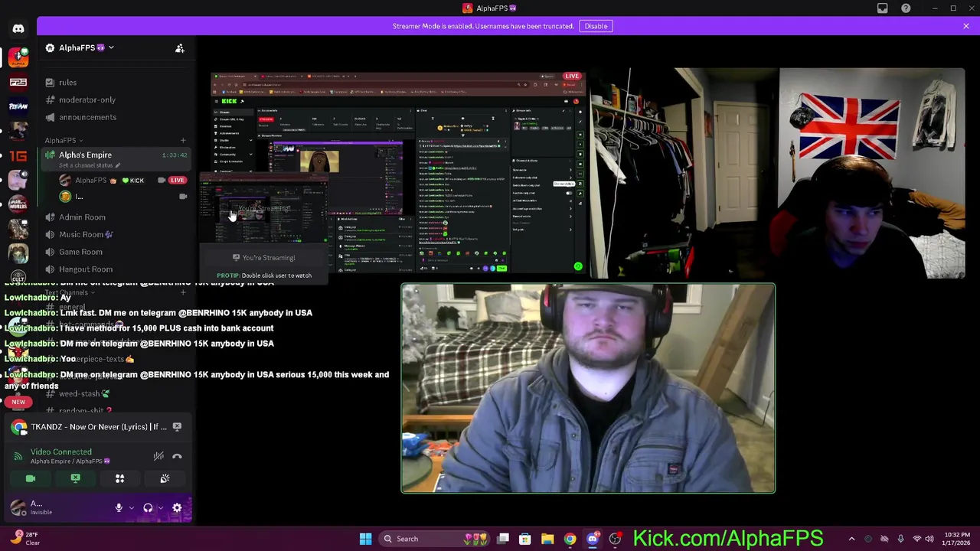This screenshot has height=551, width=980.
Task: Open user avatar status menu
Action: (18, 507)
